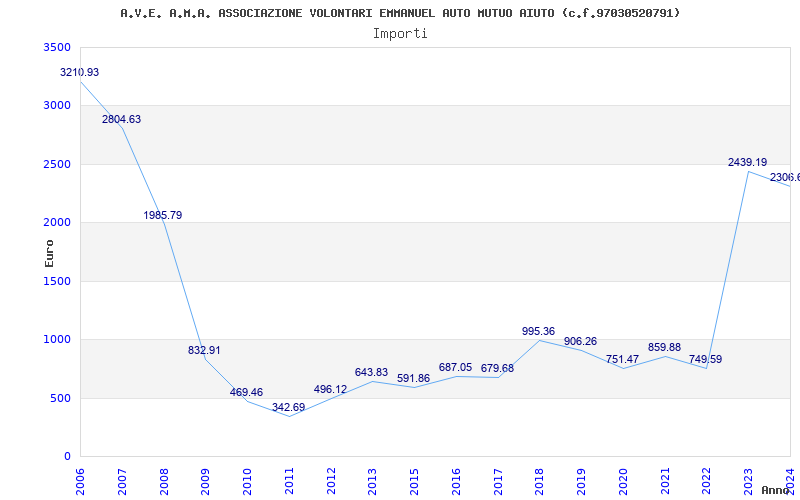
Task: Click the 2009 x-axis year label
Action: pos(205,481)
